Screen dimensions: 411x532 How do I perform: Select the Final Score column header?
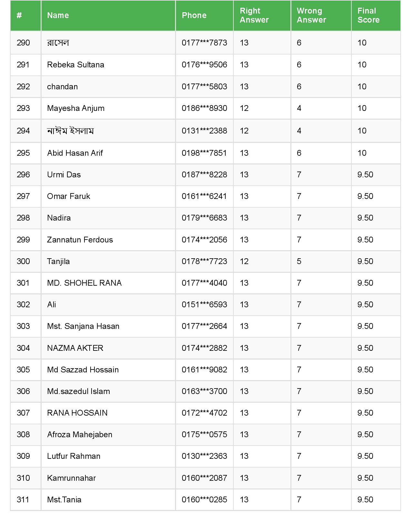(368, 15)
